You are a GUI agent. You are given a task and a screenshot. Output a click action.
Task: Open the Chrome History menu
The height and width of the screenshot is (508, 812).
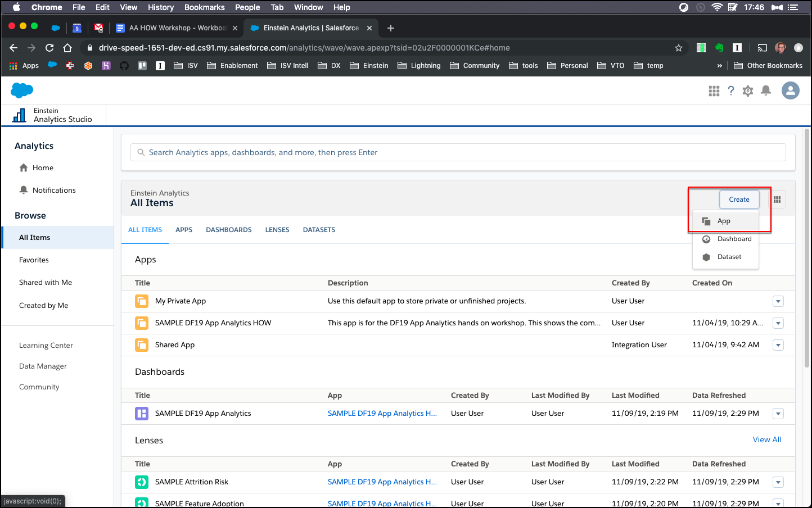click(x=161, y=7)
